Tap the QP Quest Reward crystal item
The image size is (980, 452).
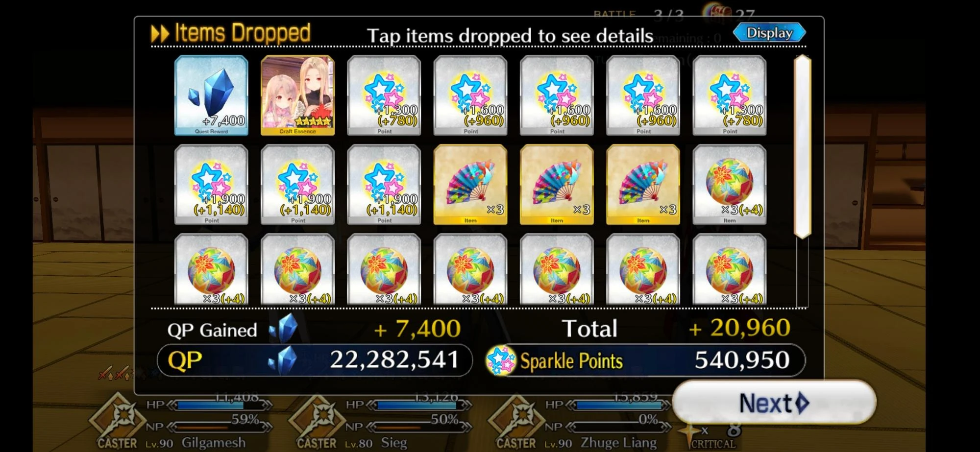click(211, 95)
